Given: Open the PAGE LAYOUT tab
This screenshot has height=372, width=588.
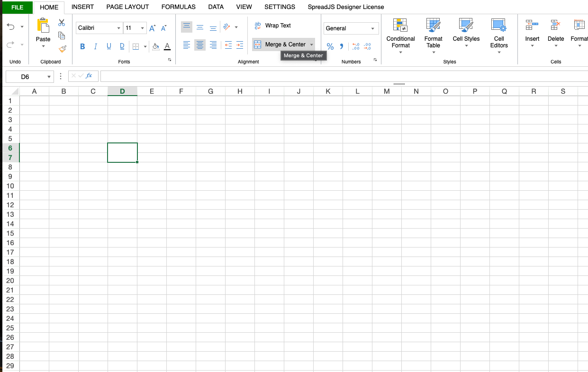Looking at the screenshot, I should 127,7.
